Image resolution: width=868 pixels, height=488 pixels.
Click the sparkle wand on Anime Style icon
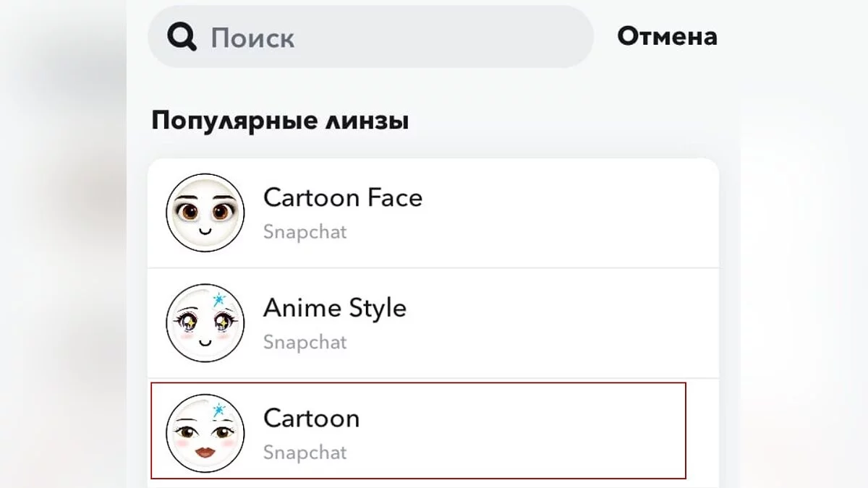[x=218, y=300]
